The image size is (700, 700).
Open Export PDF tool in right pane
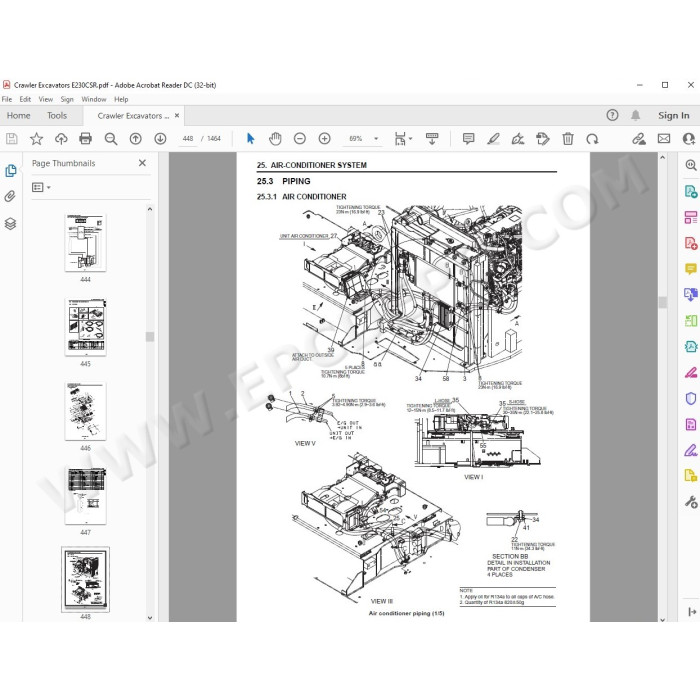click(x=691, y=192)
